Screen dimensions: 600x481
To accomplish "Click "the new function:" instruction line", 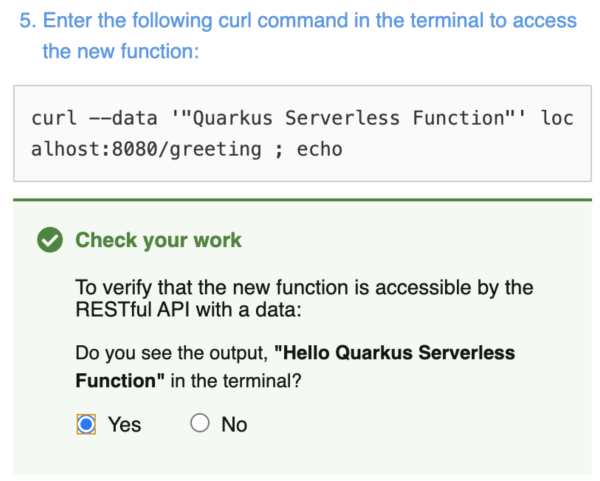I will (121, 51).
